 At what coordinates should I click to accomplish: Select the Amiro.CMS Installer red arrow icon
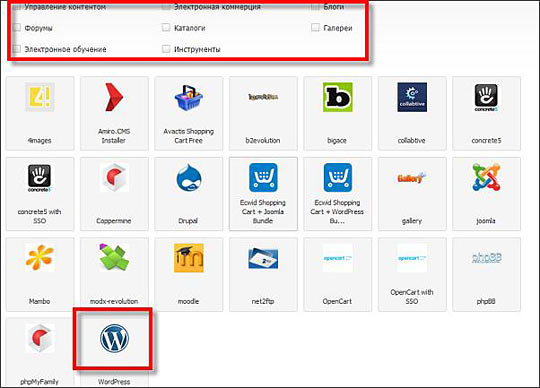pos(114,97)
